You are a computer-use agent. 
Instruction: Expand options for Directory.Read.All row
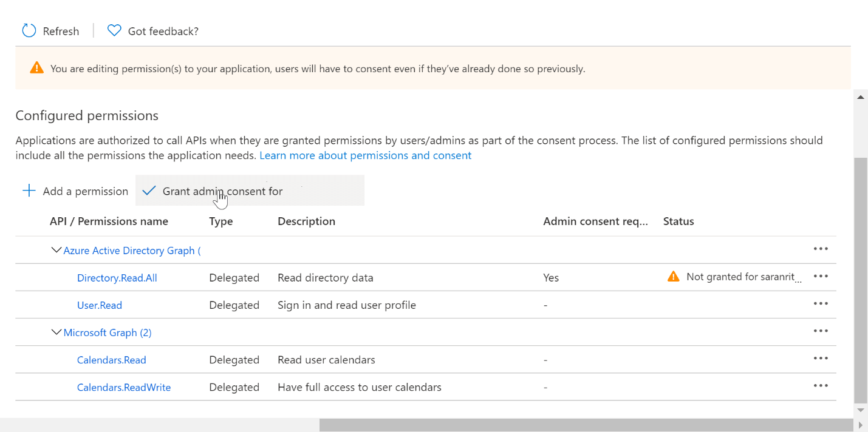pos(821,276)
